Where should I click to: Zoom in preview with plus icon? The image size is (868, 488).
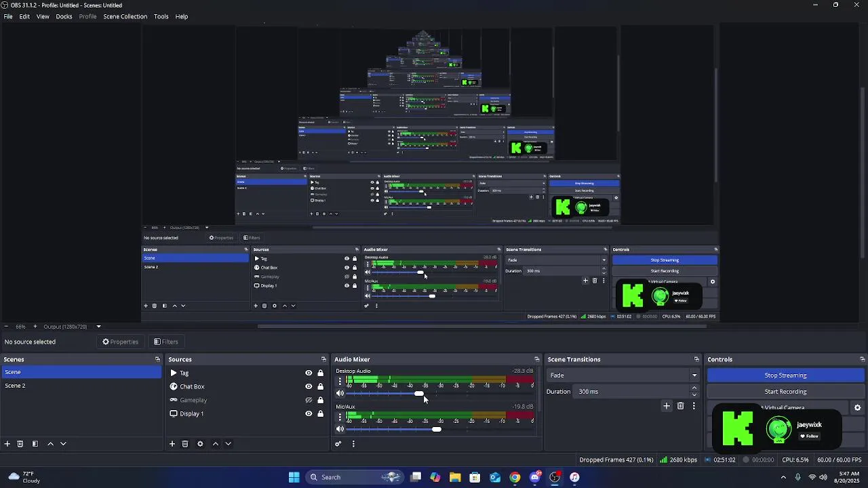35,327
